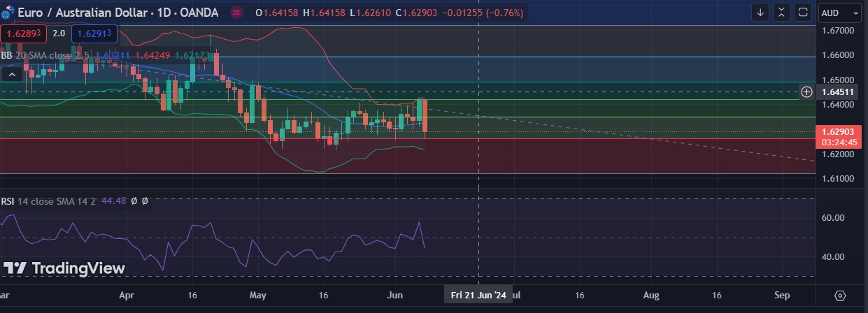
Task: Click the pink wavy indicator icon after OANDA
Action: [237, 13]
